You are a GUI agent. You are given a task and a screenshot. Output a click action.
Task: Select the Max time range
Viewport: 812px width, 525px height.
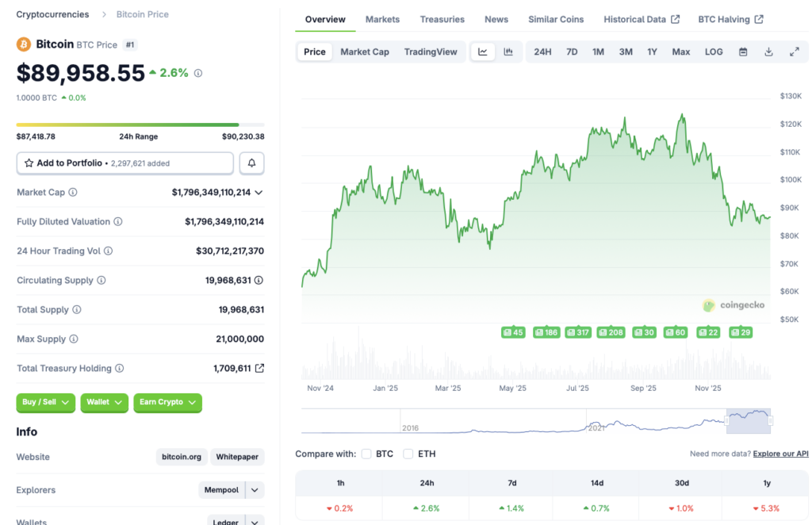tap(680, 51)
